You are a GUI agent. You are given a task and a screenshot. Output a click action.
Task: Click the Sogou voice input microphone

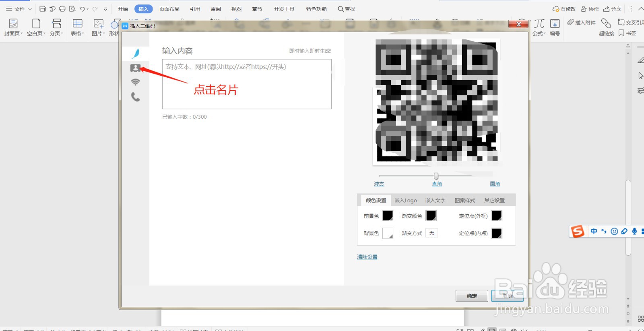tap(634, 231)
